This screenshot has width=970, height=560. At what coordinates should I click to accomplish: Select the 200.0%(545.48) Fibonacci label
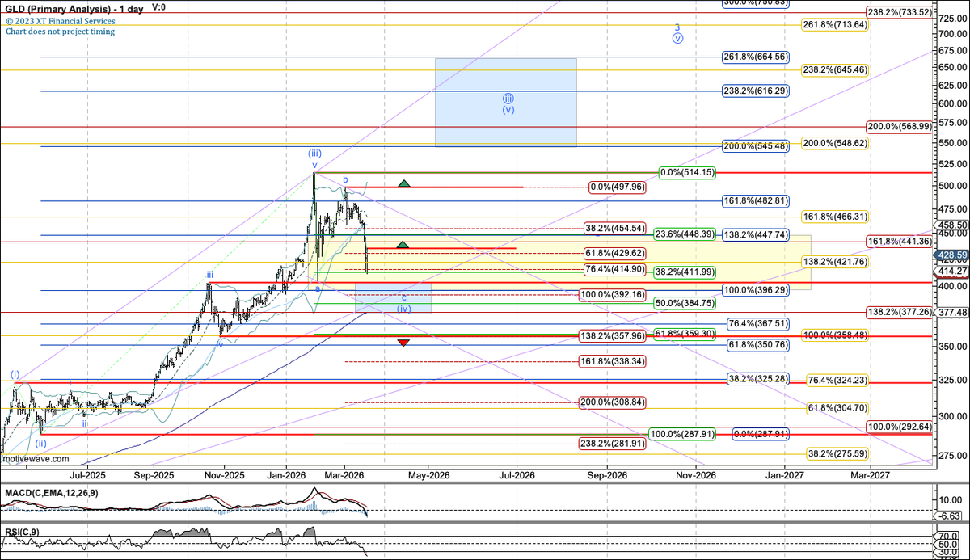coord(755,146)
